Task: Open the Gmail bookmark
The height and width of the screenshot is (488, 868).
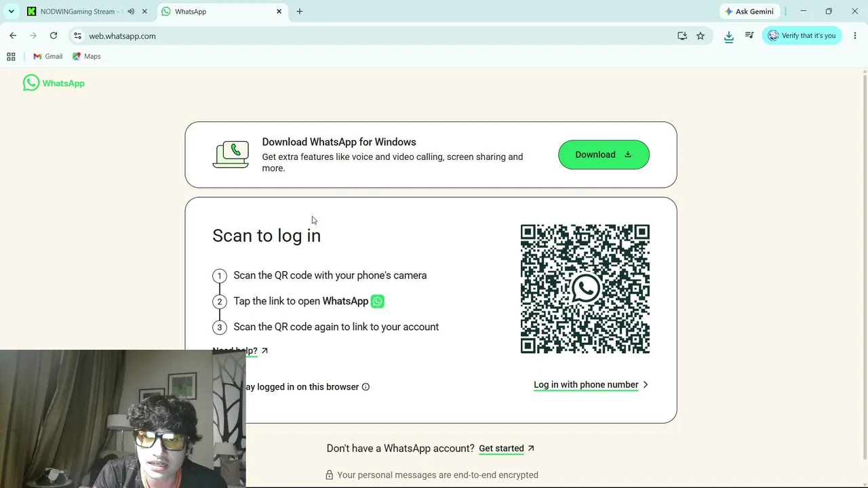Action: 47,57
